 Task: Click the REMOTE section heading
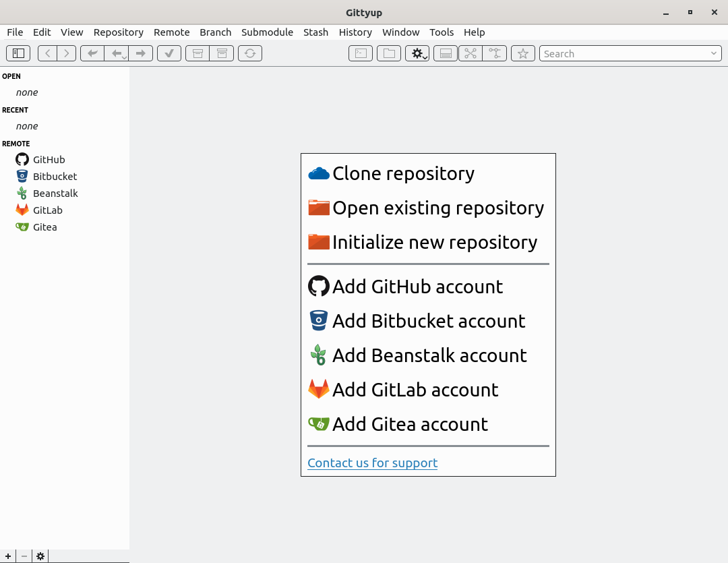point(16,144)
